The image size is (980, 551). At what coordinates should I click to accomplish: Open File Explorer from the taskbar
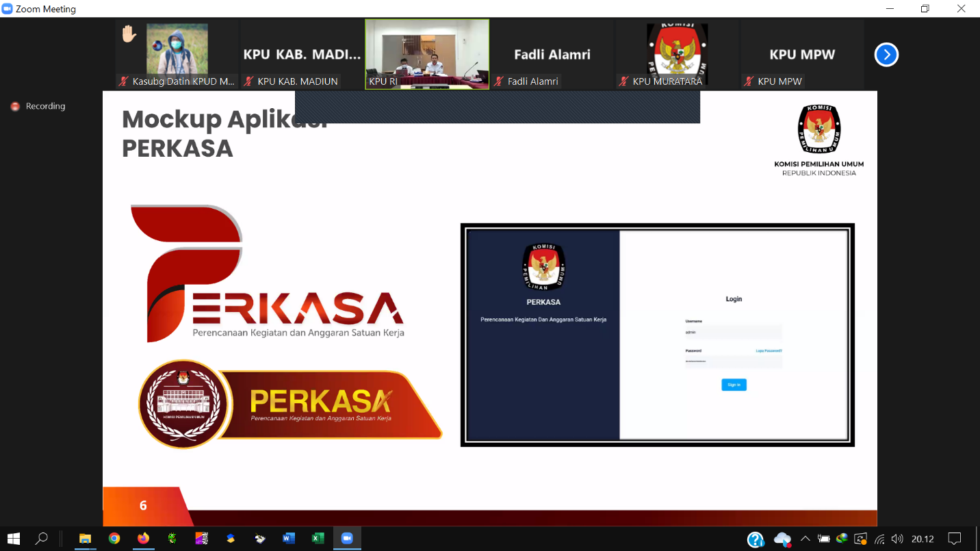tap(85, 538)
